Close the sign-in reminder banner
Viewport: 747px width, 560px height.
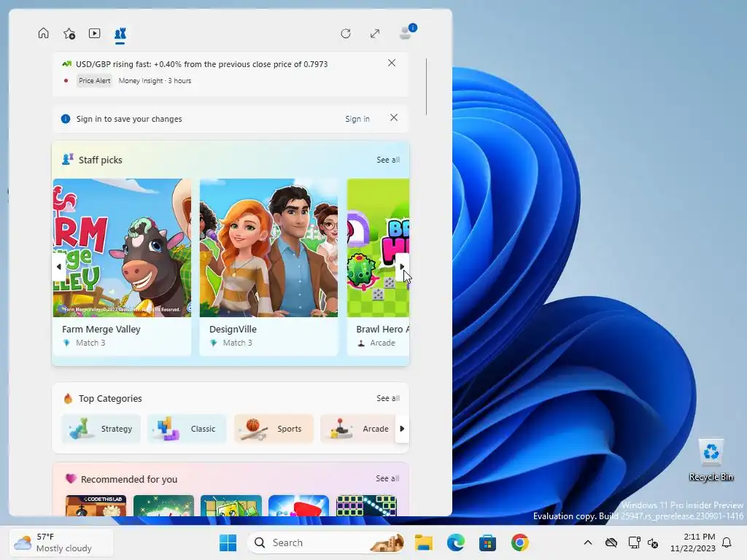click(393, 117)
